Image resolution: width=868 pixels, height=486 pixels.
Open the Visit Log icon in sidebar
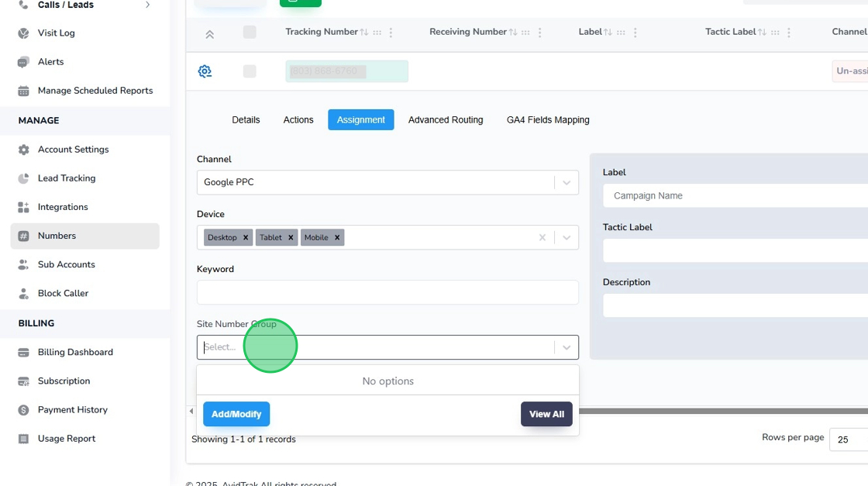click(23, 33)
